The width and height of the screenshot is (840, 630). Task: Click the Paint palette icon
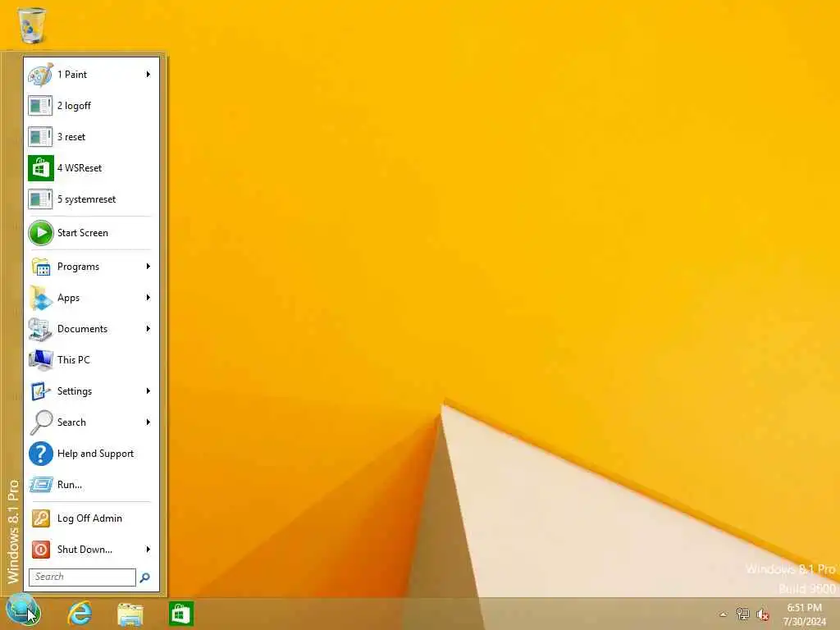[41, 75]
